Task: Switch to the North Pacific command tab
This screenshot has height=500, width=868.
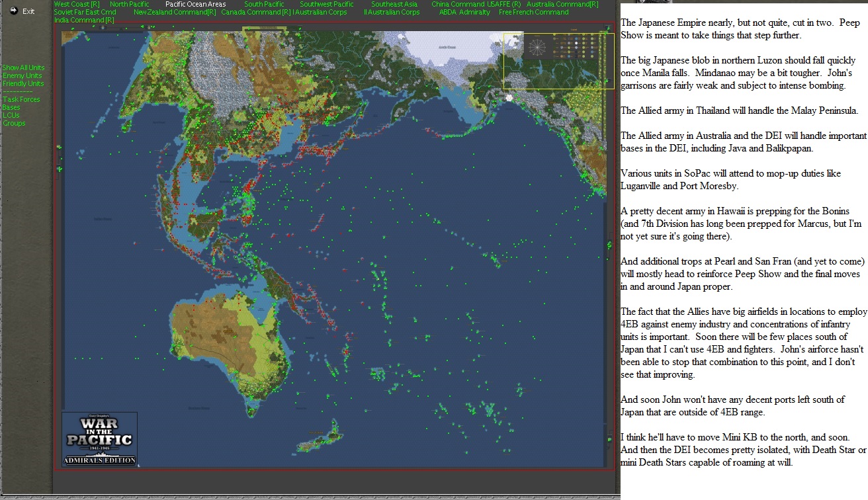Action: (130, 3)
